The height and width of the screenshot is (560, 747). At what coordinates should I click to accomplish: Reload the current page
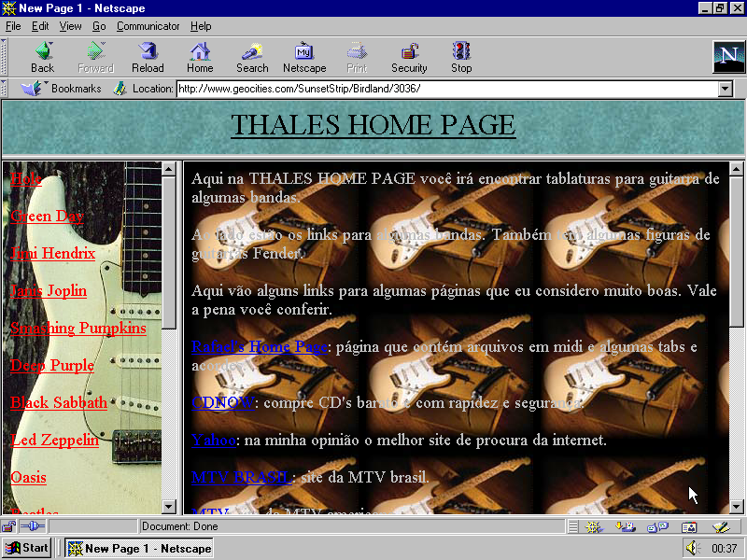pyautogui.click(x=148, y=57)
